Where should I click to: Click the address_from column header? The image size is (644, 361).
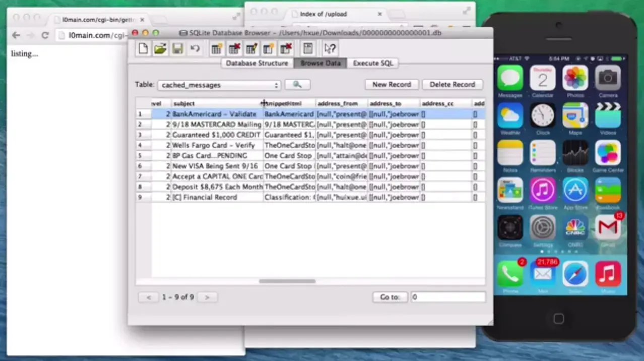coord(341,103)
